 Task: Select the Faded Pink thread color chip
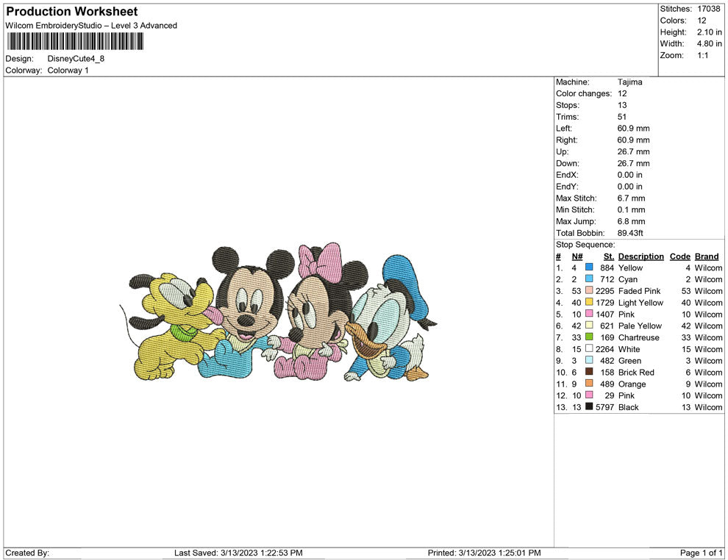590,291
